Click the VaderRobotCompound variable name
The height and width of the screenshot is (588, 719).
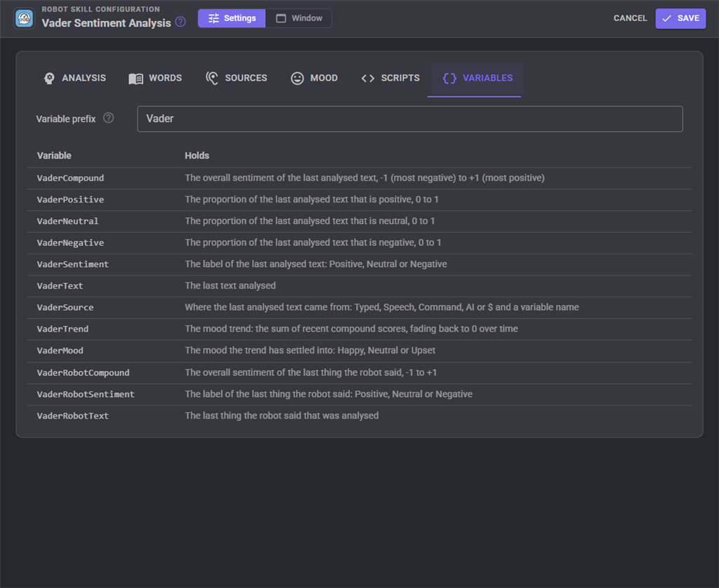(83, 372)
